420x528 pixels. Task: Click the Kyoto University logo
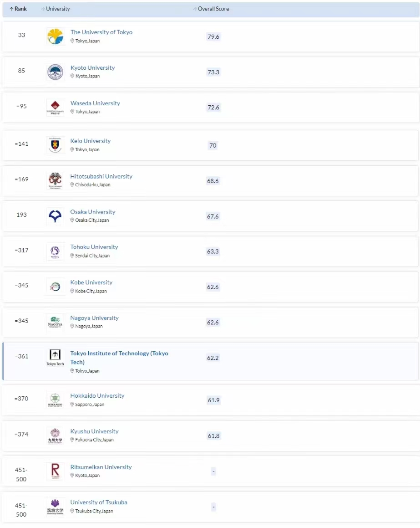point(55,72)
